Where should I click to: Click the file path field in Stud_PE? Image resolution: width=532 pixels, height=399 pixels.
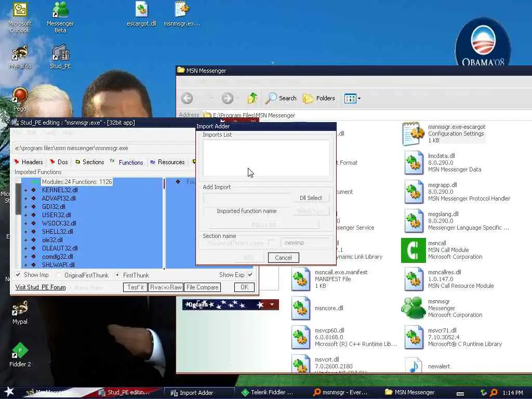pos(104,148)
